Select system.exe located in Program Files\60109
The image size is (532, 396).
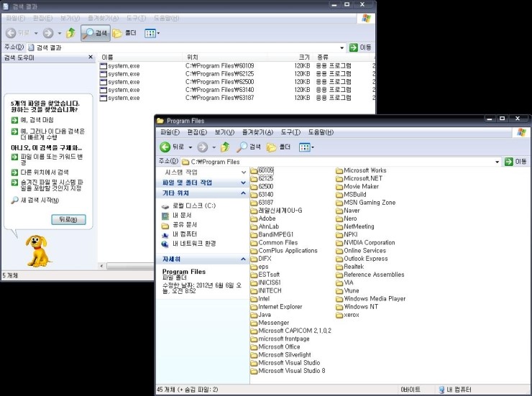(x=120, y=66)
